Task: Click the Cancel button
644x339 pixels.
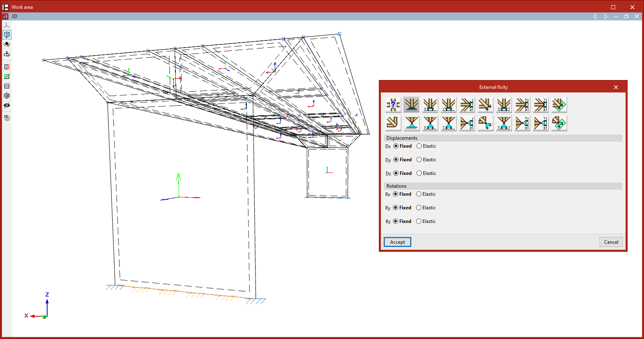Action: point(611,242)
